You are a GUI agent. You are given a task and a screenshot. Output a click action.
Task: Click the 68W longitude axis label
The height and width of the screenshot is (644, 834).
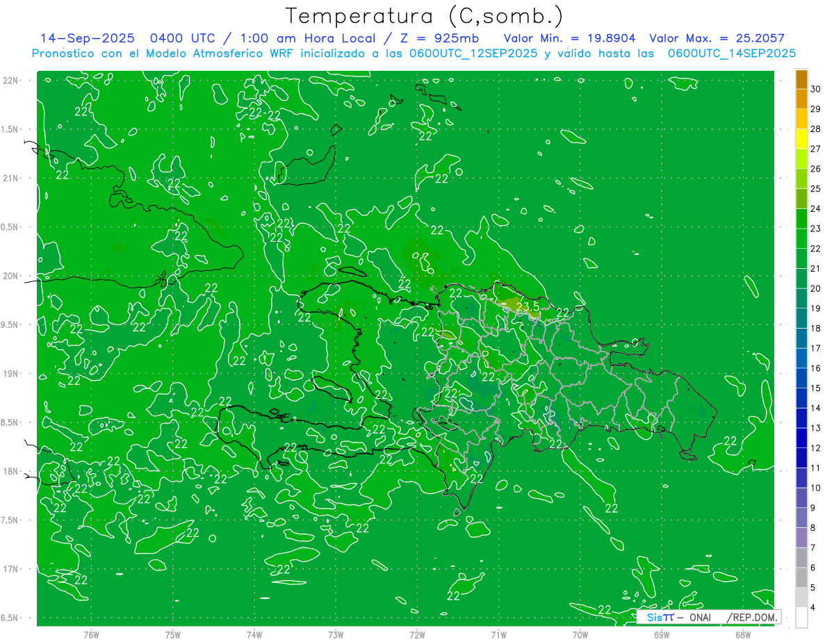[742, 634]
